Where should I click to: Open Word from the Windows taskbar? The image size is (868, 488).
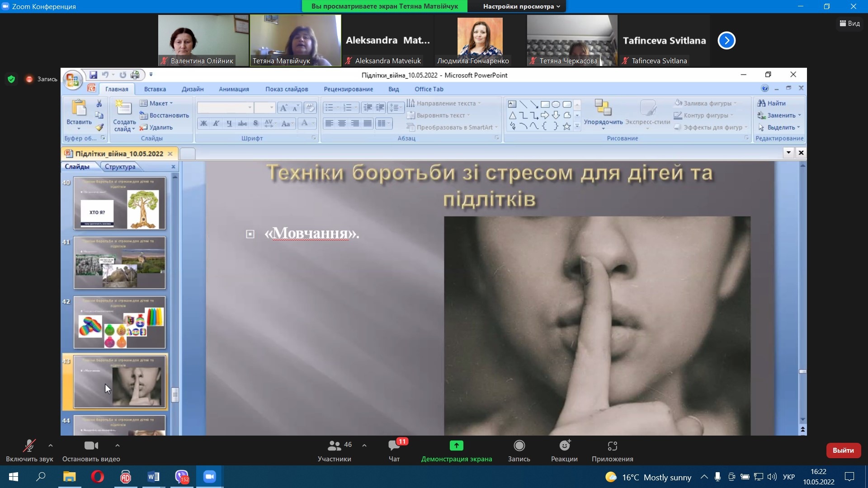coord(153,477)
